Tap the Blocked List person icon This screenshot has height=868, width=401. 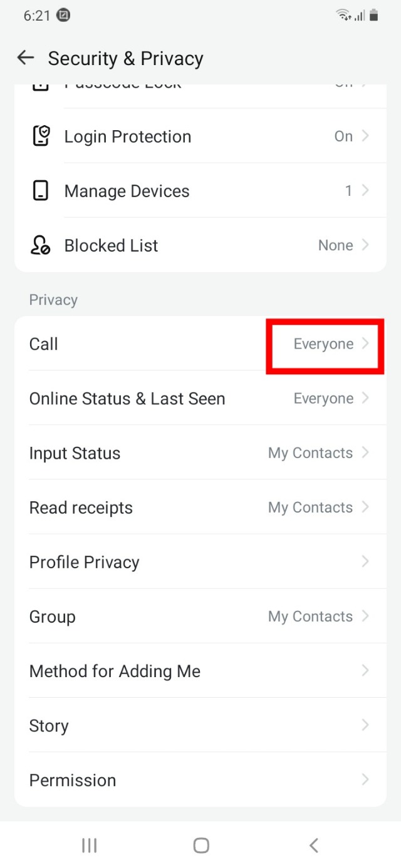click(41, 245)
